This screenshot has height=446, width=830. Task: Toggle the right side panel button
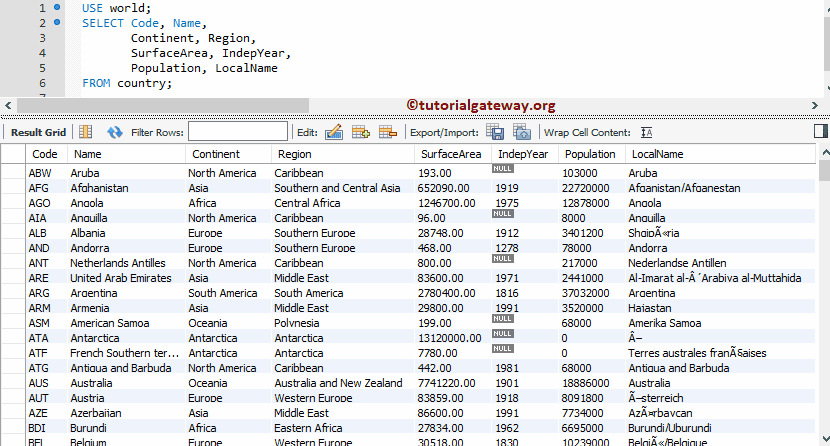click(820, 131)
